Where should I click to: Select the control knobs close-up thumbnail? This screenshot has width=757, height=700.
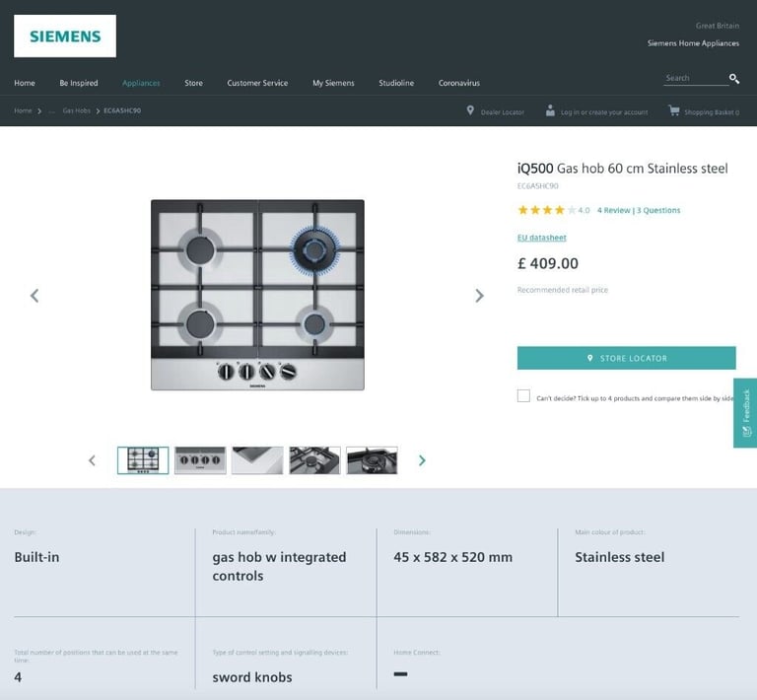(200, 460)
